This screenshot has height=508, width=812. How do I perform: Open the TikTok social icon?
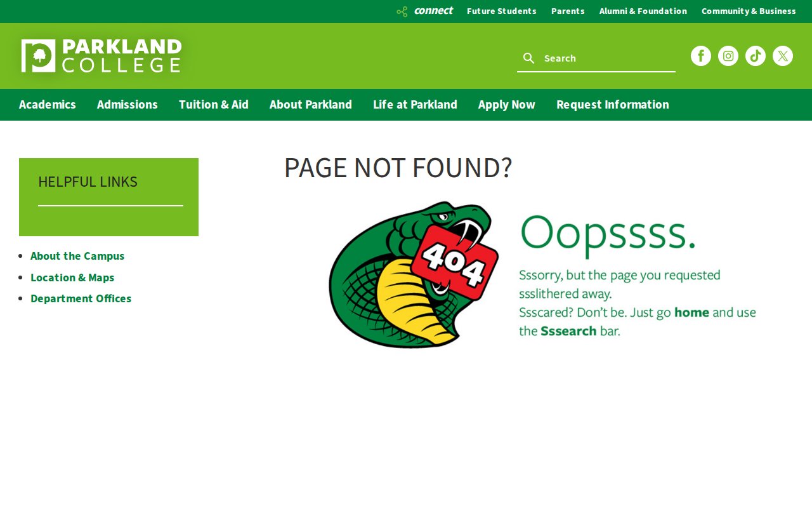pyautogui.click(x=756, y=56)
